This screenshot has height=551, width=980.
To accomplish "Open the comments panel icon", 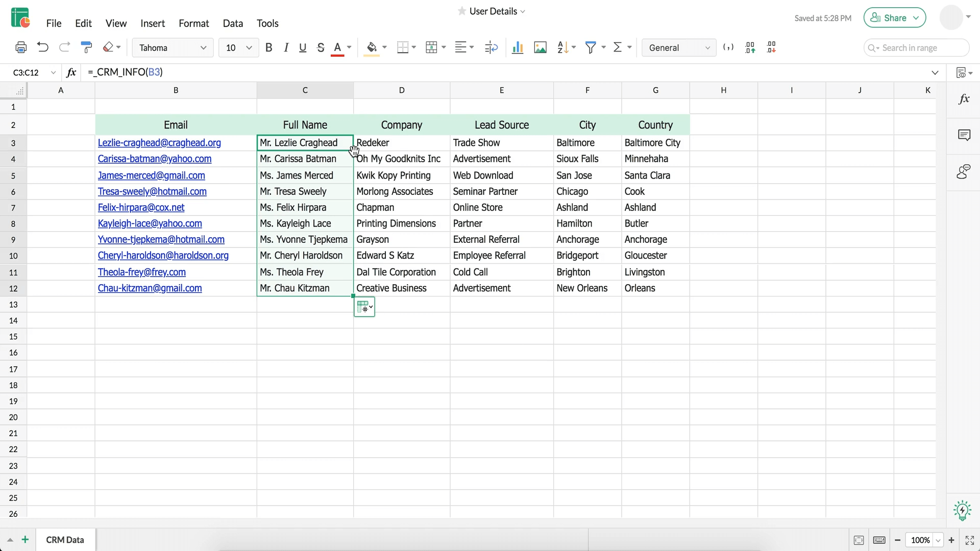I will click(964, 135).
